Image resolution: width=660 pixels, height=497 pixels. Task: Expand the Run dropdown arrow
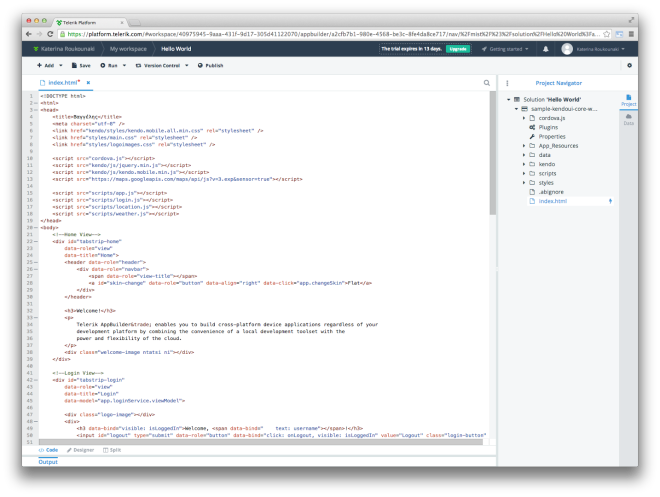point(124,65)
